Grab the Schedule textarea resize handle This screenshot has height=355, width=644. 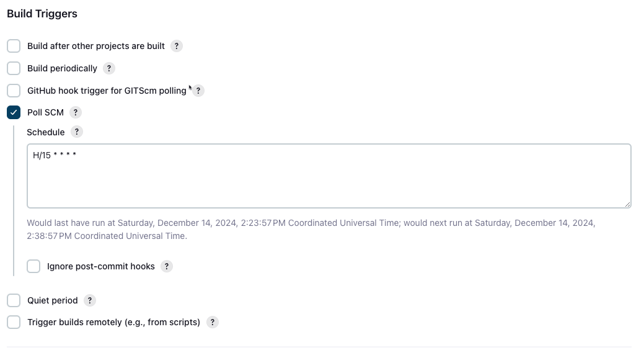627,204
